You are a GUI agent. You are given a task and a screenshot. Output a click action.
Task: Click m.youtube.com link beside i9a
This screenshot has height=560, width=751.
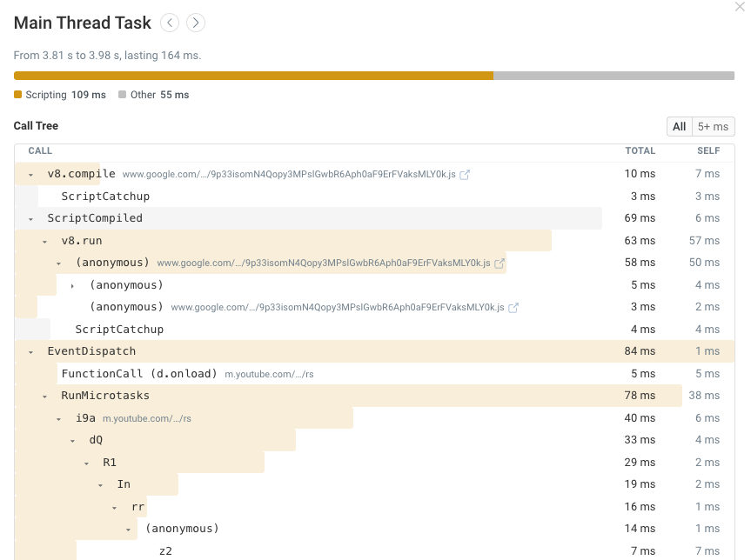pyautogui.click(x=146, y=418)
